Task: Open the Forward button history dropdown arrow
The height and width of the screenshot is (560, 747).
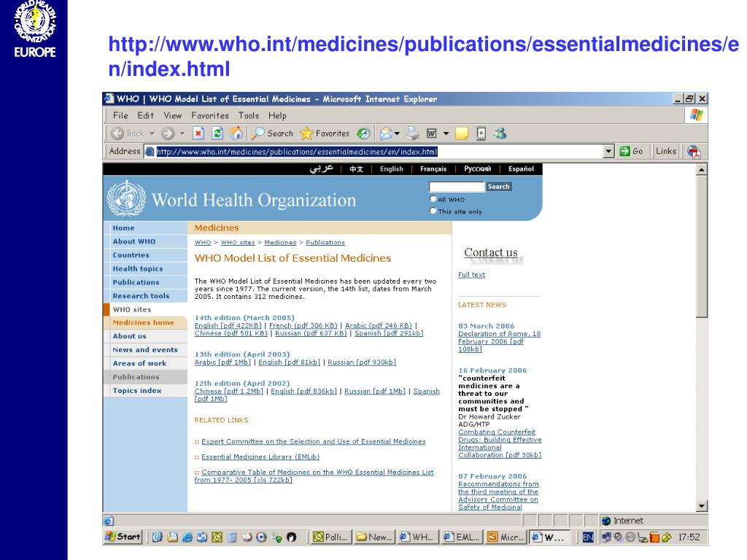Action: click(x=182, y=134)
